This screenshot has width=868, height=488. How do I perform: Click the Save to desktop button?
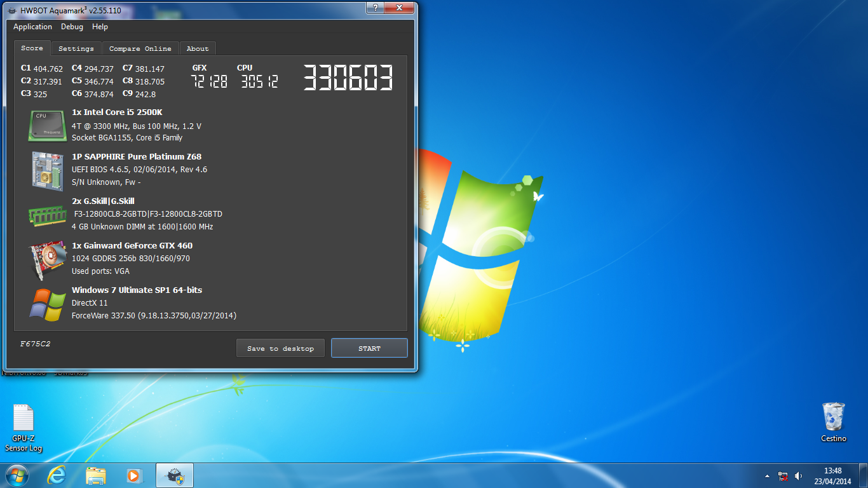pos(280,348)
